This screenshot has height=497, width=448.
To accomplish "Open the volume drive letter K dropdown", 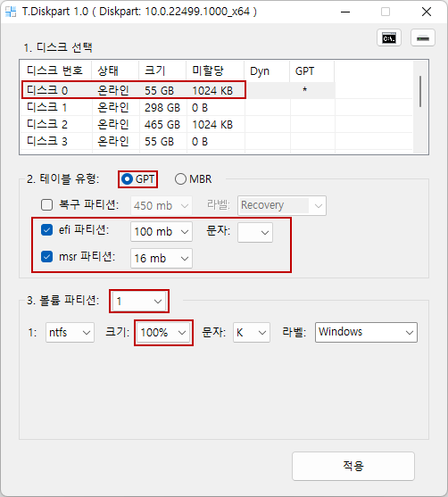I will [x=252, y=333].
